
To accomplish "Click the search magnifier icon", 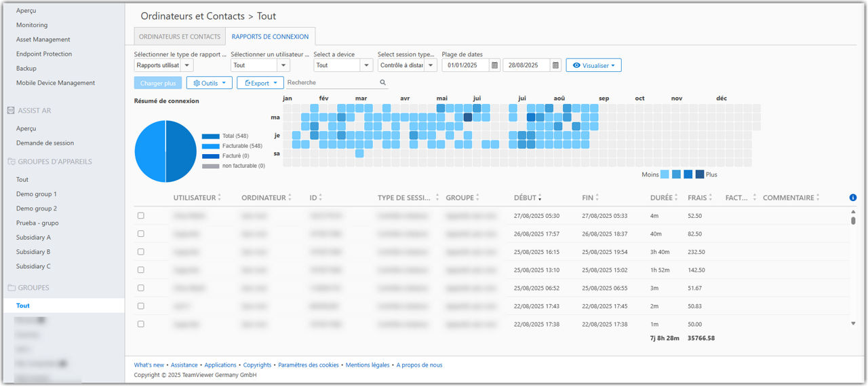I will pos(383,83).
